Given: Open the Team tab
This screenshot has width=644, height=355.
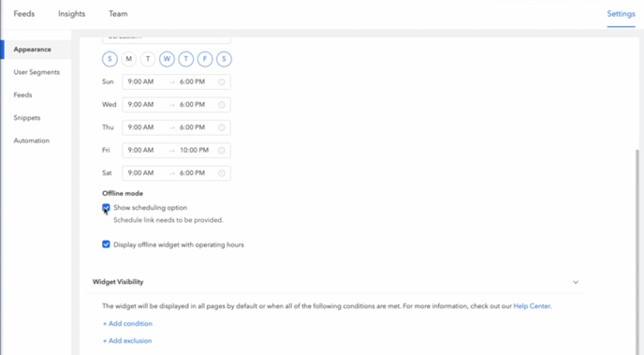Looking at the screenshot, I should point(118,13).
